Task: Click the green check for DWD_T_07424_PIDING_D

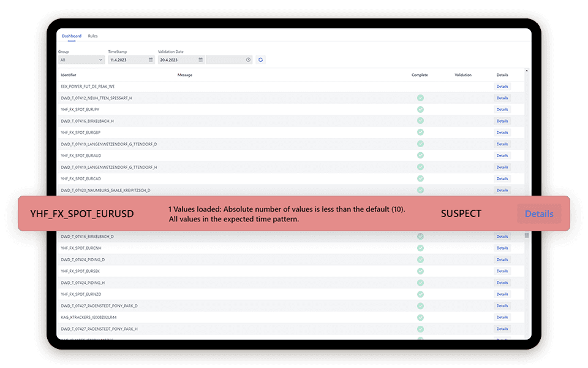Action: click(x=420, y=259)
